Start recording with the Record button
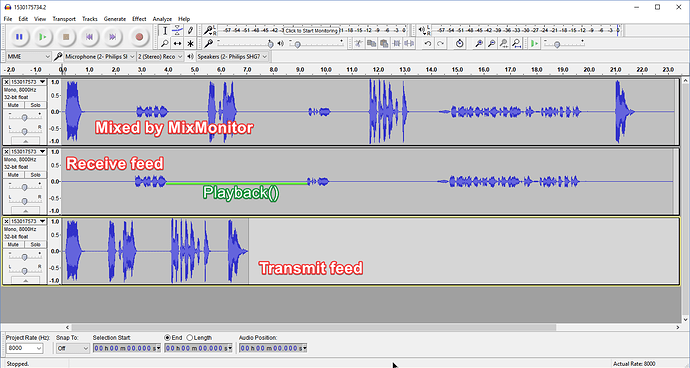The width and height of the screenshot is (690, 368). click(x=139, y=37)
